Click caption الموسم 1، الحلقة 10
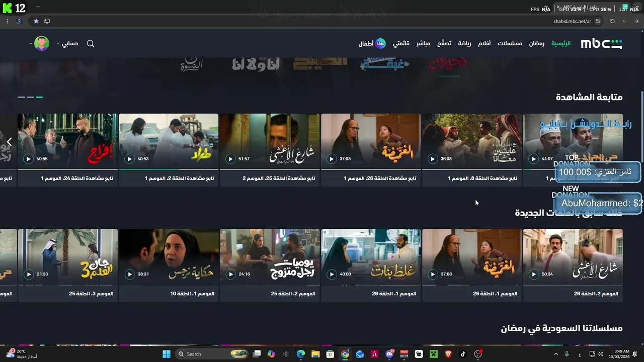 (x=192, y=294)
